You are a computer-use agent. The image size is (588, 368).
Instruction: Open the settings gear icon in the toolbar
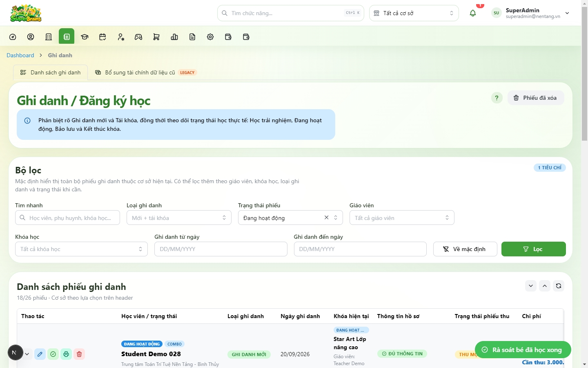pyautogui.click(x=210, y=37)
